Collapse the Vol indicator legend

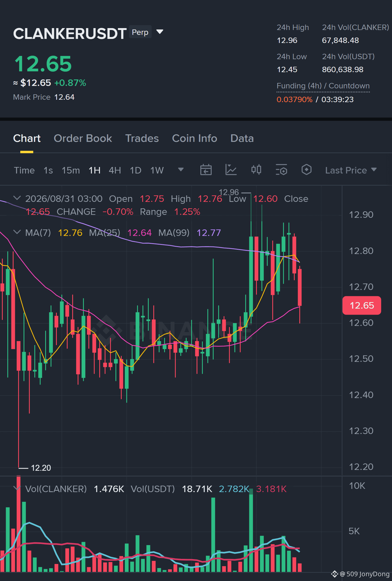pyautogui.click(x=17, y=488)
